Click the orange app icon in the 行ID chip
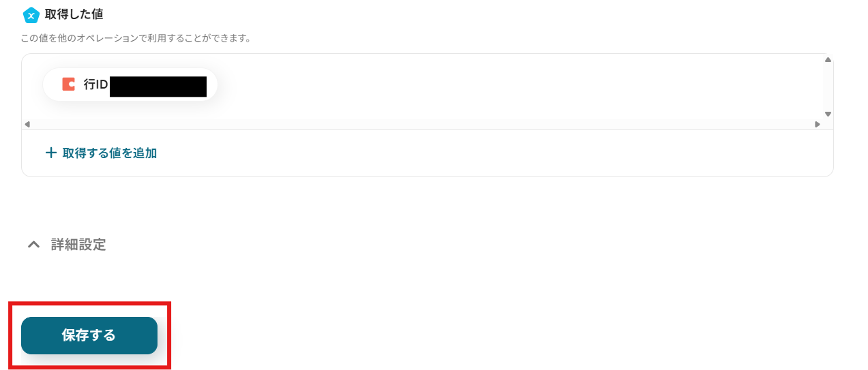Image resolution: width=868 pixels, height=370 pixels. 68,84
